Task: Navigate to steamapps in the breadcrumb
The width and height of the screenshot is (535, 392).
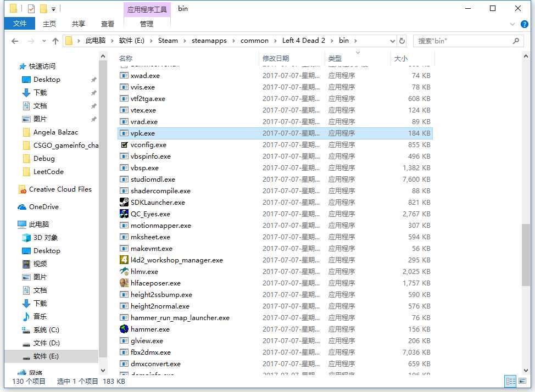Action: 209,41
